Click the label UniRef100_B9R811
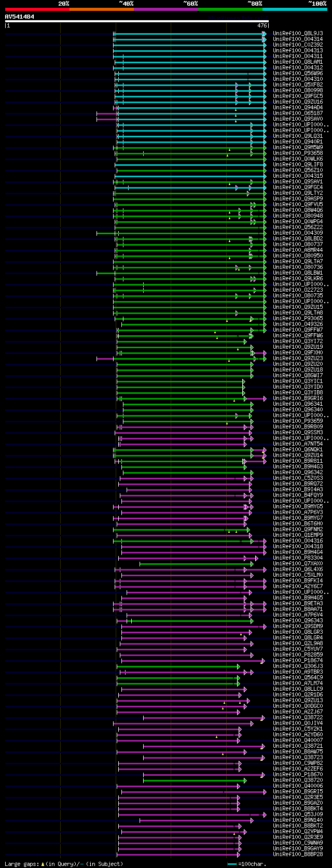Screen dimensions: 332x868 pyautogui.click(x=298, y=461)
